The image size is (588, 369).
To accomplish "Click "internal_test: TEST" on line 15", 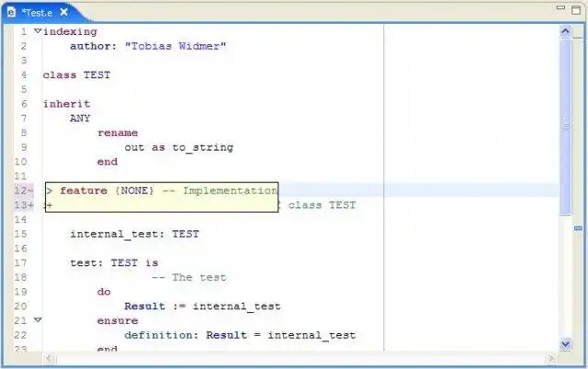I will click(135, 234).
